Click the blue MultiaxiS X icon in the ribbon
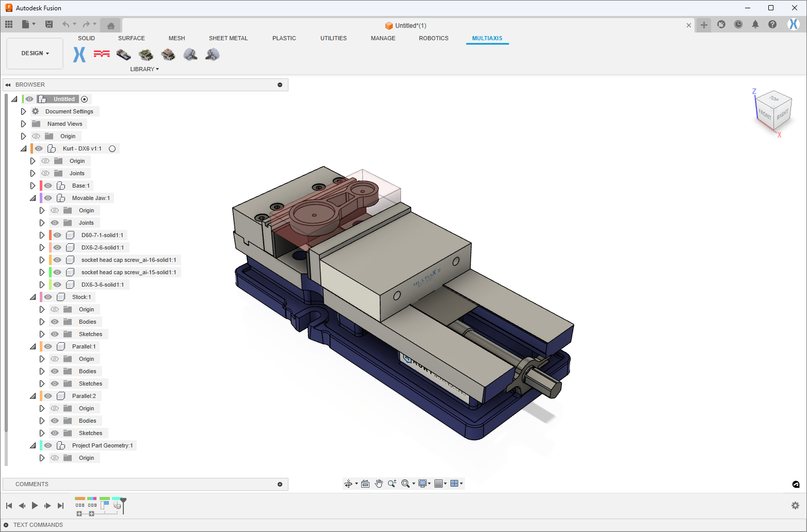This screenshot has width=807, height=532. (79, 54)
